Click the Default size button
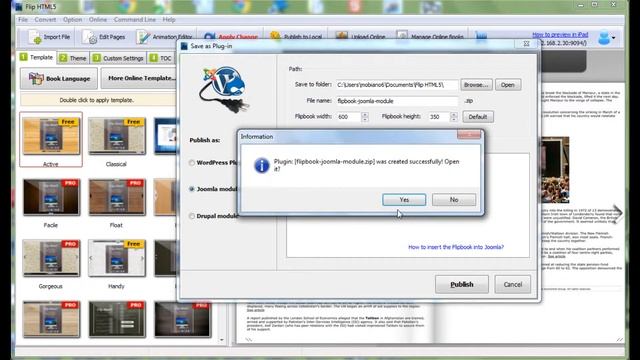The image size is (640, 360). [x=478, y=117]
